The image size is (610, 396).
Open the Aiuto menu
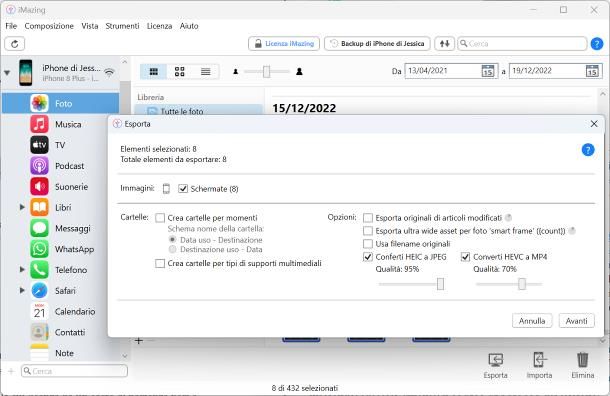(189, 26)
